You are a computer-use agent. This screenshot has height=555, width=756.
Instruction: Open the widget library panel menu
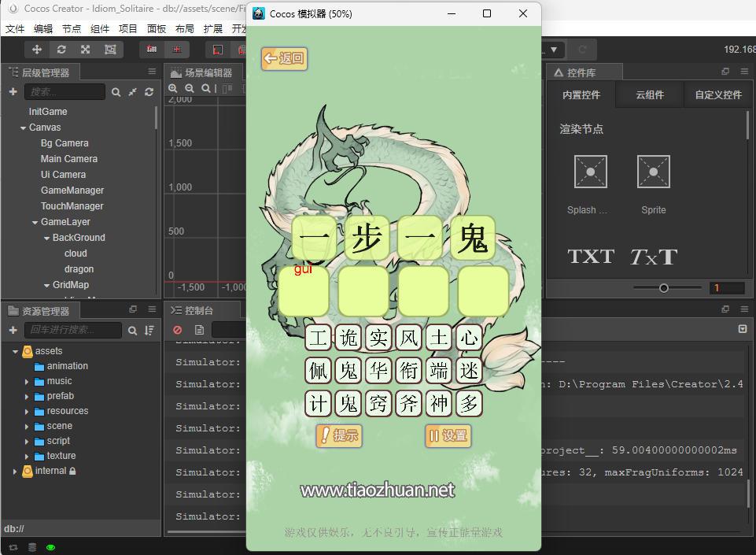tap(744, 72)
